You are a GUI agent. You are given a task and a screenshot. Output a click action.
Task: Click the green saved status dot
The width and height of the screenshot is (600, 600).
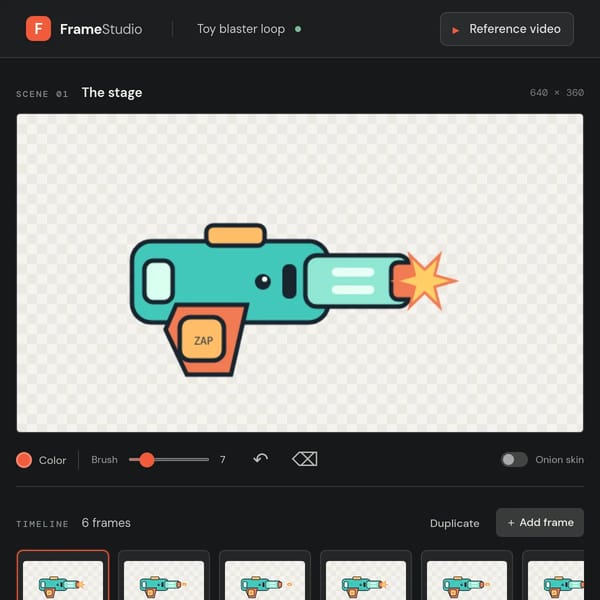click(x=298, y=29)
